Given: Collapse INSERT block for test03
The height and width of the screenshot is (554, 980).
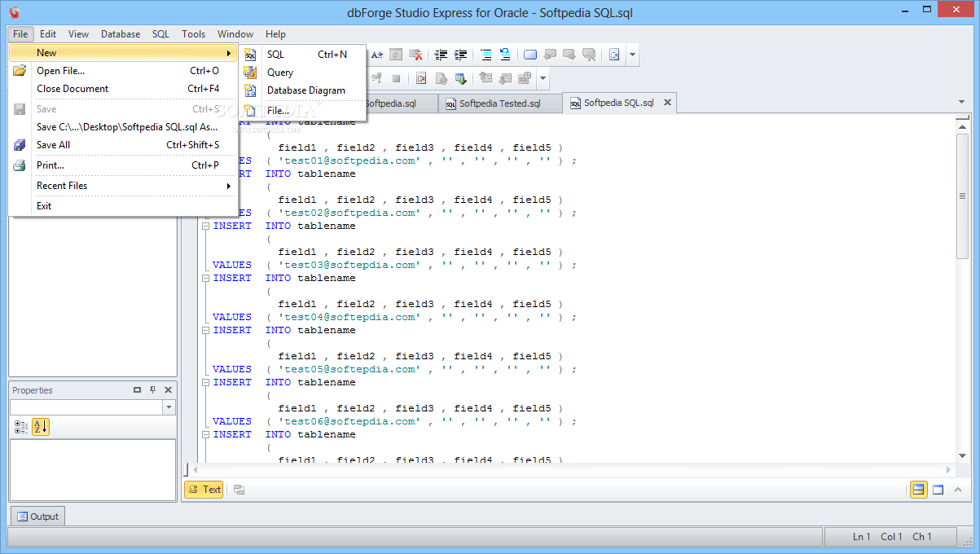Looking at the screenshot, I should click(x=205, y=226).
